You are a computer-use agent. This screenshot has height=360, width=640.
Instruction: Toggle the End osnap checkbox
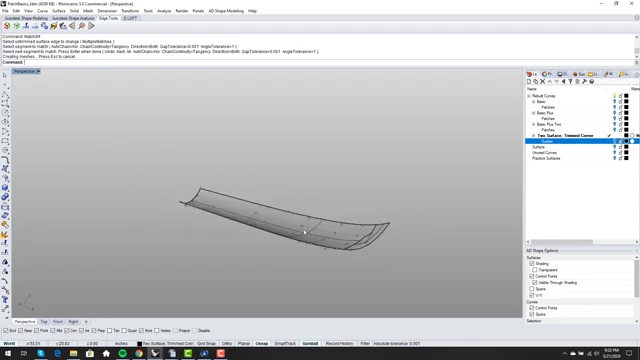[x=6, y=331]
